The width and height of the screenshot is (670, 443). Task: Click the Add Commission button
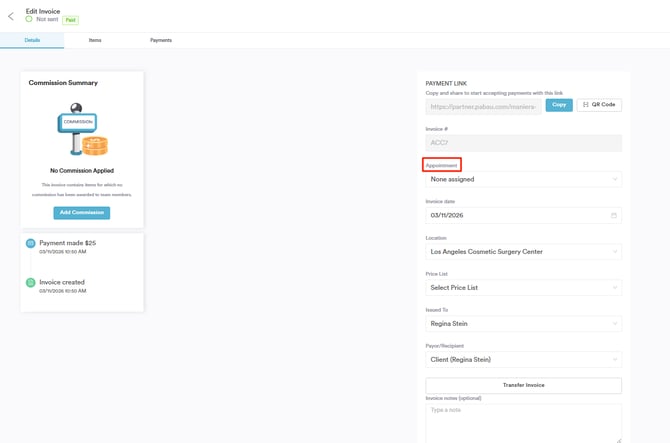point(81,212)
